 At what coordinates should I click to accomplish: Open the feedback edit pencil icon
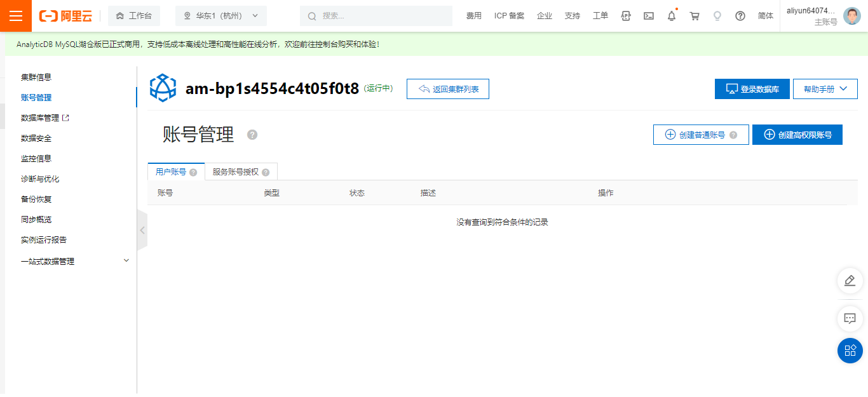[x=850, y=280]
